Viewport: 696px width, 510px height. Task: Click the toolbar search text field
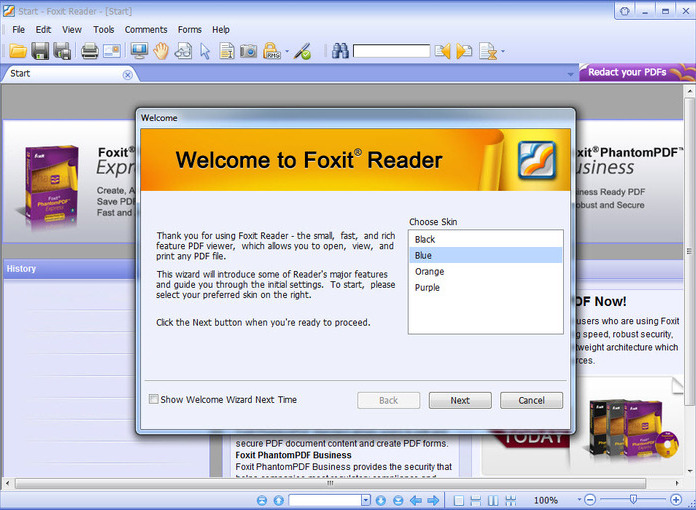click(x=392, y=51)
